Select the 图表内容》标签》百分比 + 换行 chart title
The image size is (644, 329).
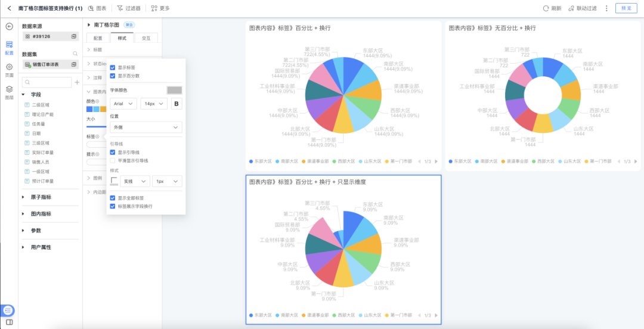click(x=290, y=29)
